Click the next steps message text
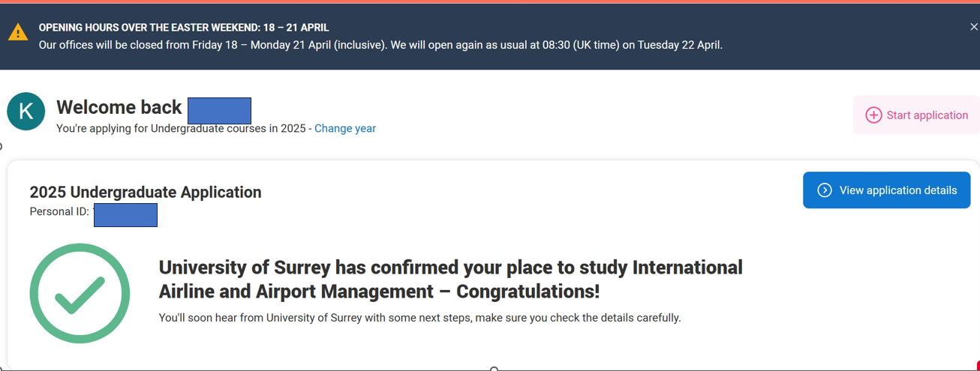980x371 pixels. coord(419,318)
